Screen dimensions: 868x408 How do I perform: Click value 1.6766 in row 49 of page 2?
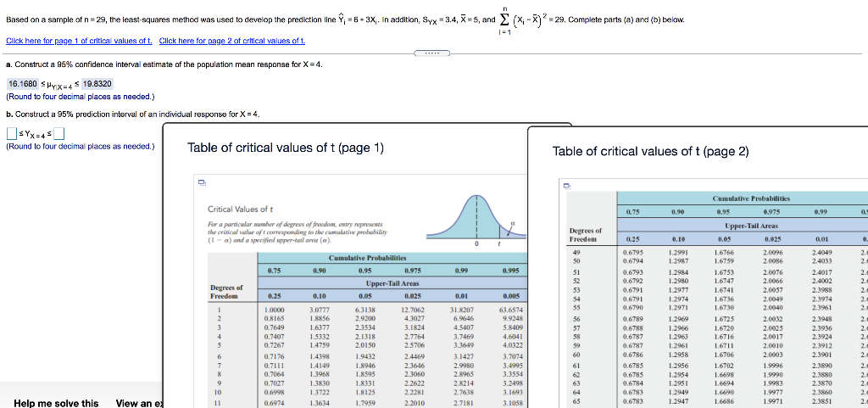pyautogui.click(x=726, y=253)
